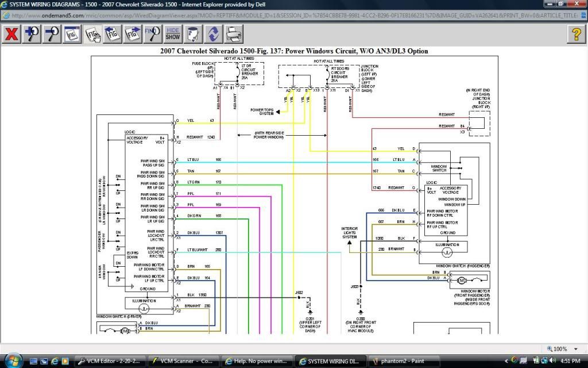This screenshot has width=588, height=368.
Task: Click the red X close diagram icon
Action: [x=11, y=34]
